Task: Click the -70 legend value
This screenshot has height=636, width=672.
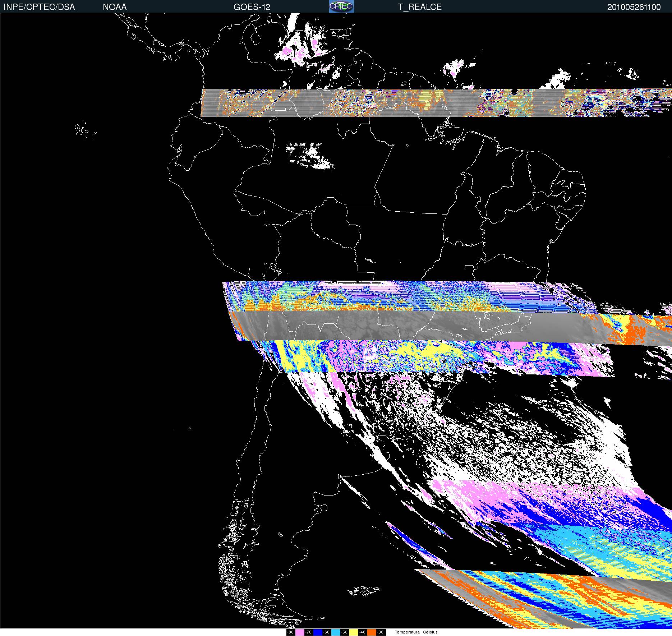Action: click(308, 632)
